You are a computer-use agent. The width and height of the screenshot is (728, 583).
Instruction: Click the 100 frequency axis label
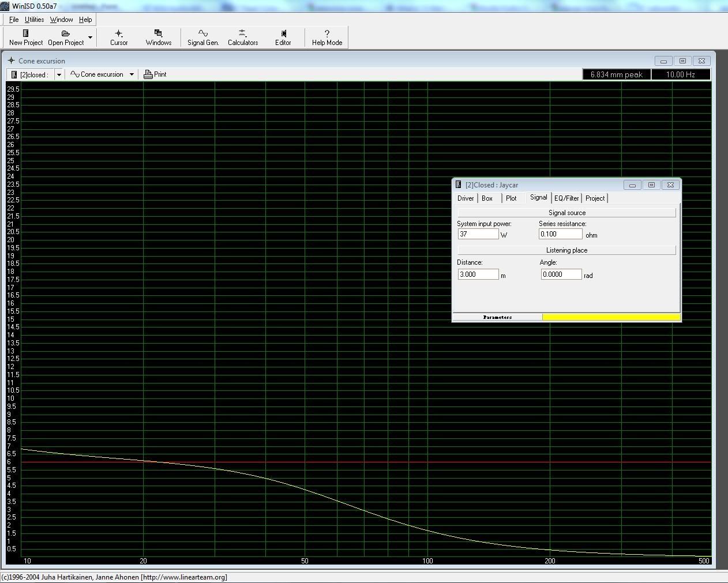[427, 561]
